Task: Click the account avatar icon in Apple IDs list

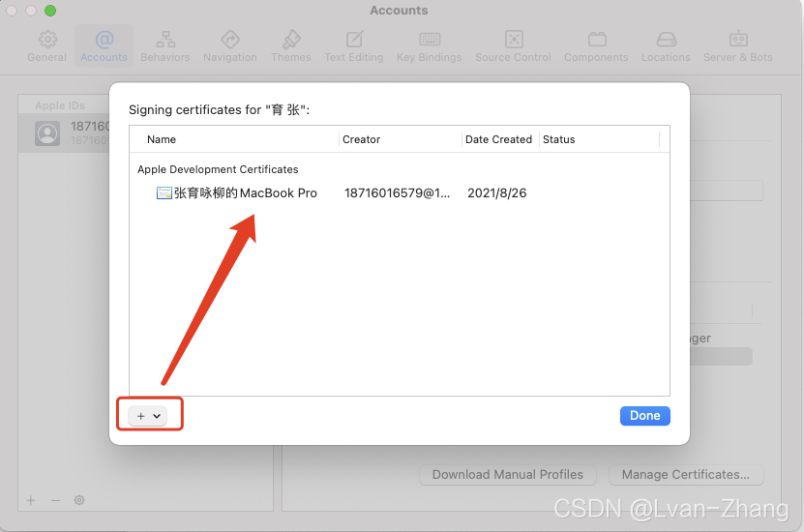Action: pyautogui.click(x=47, y=133)
